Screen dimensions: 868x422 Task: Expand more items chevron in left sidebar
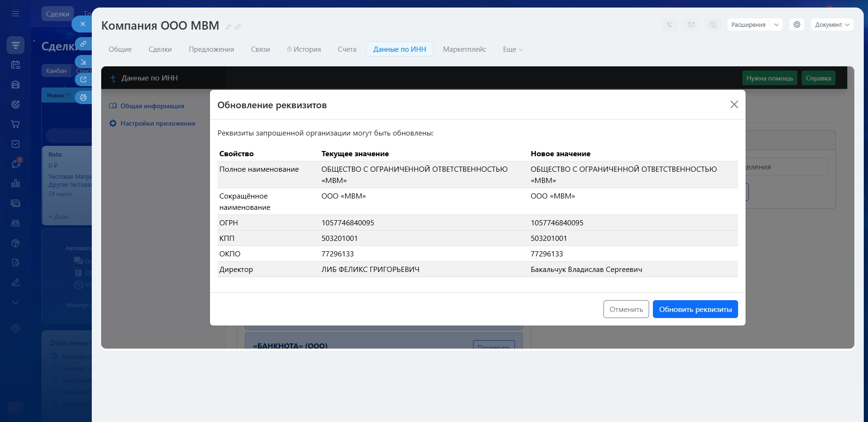click(x=16, y=303)
